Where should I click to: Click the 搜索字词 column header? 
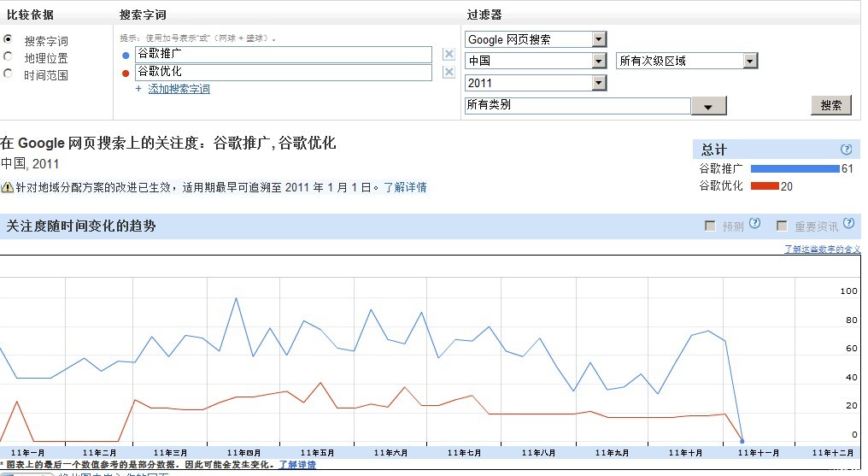click(x=143, y=15)
